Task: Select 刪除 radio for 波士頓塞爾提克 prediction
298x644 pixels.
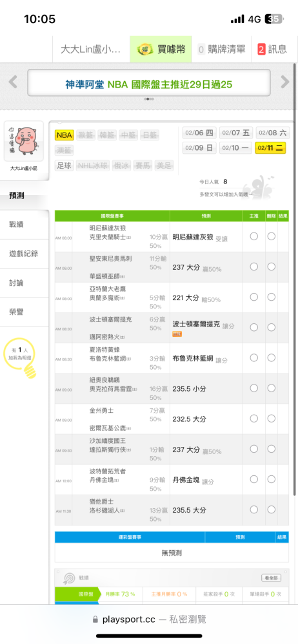Action: point(272,327)
